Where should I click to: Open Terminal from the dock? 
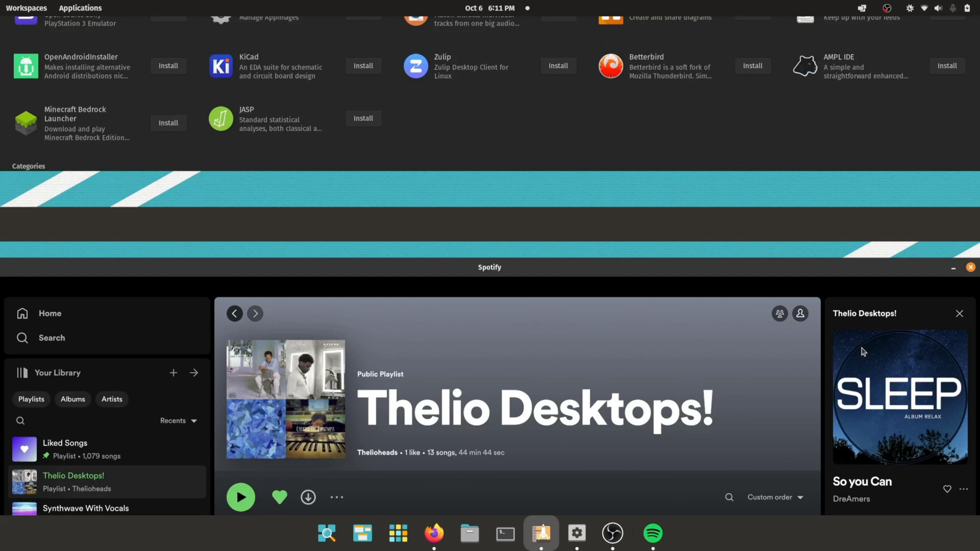pyautogui.click(x=506, y=533)
